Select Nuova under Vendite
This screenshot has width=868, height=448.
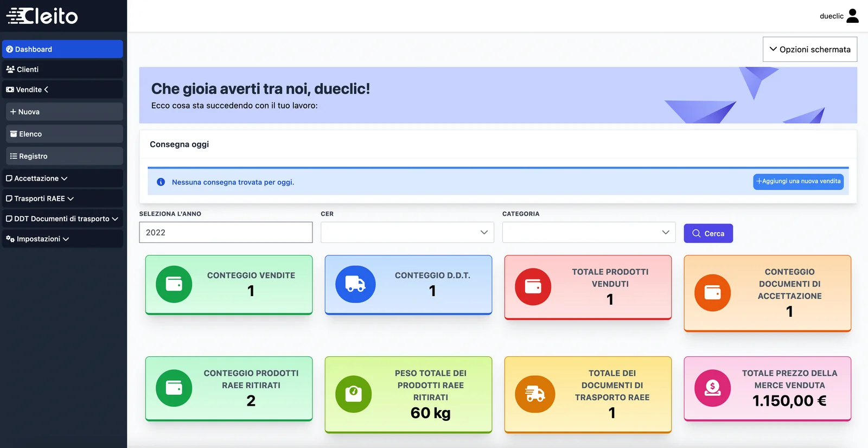[x=65, y=112]
